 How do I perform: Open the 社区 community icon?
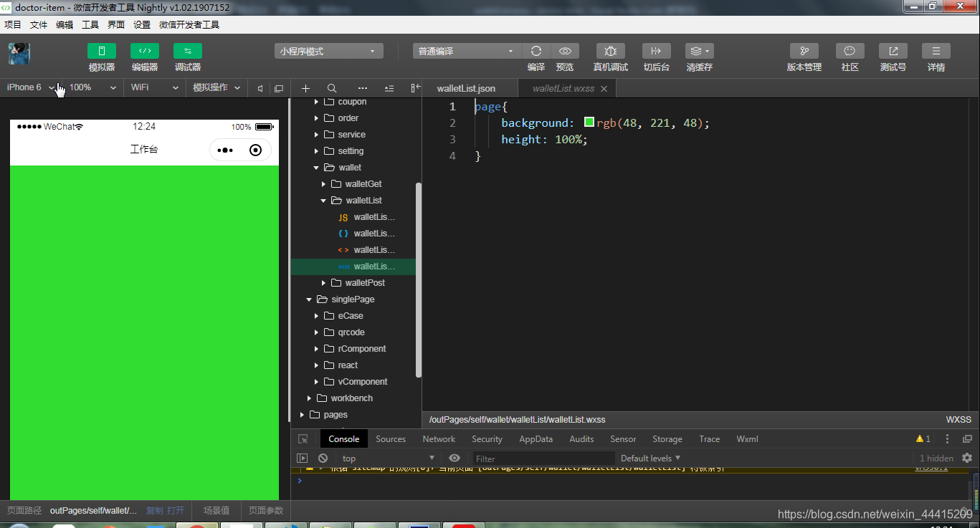pos(850,51)
